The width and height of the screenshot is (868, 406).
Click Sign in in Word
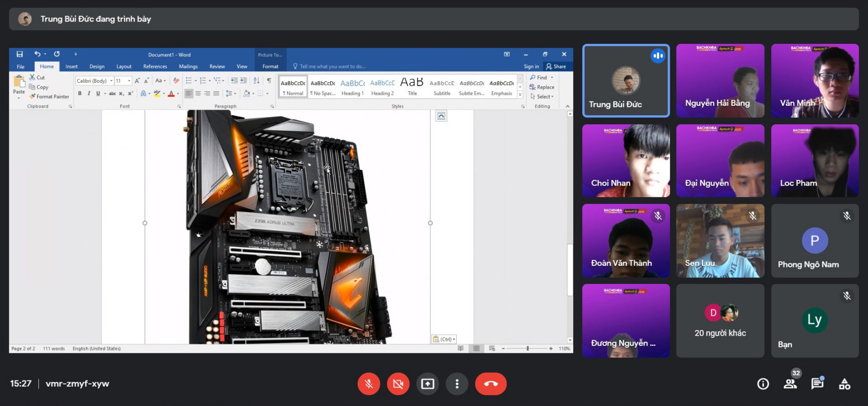point(531,67)
